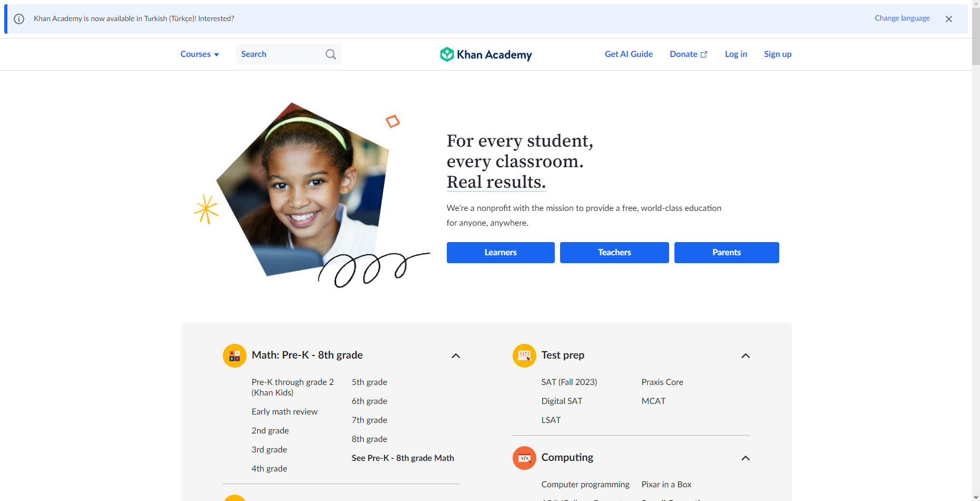
Task: Click Change language in the banner
Action: point(902,18)
